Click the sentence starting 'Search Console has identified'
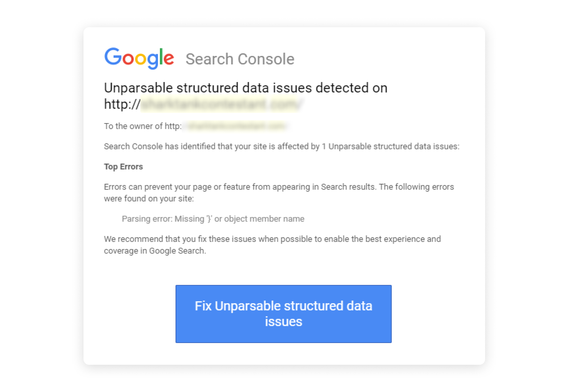 281,146
